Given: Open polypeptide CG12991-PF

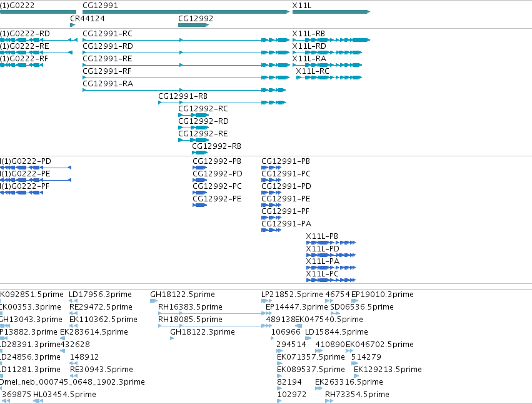Looking at the screenshot, I should coord(285,211).
